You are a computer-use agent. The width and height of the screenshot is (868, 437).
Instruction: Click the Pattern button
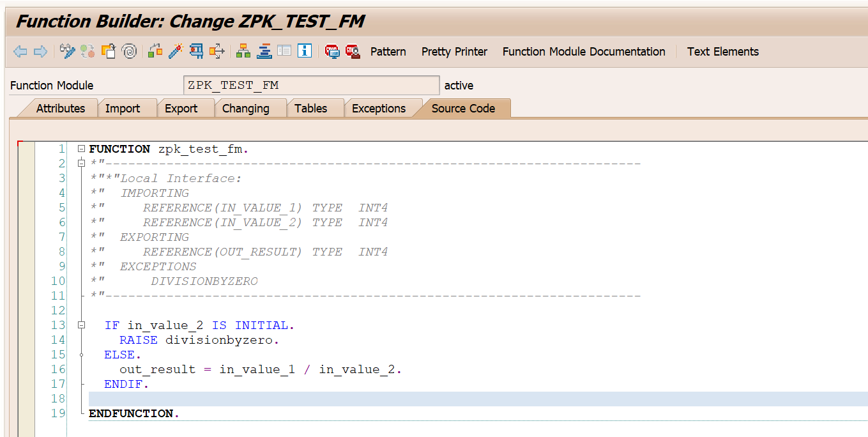(x=388, y=52)
